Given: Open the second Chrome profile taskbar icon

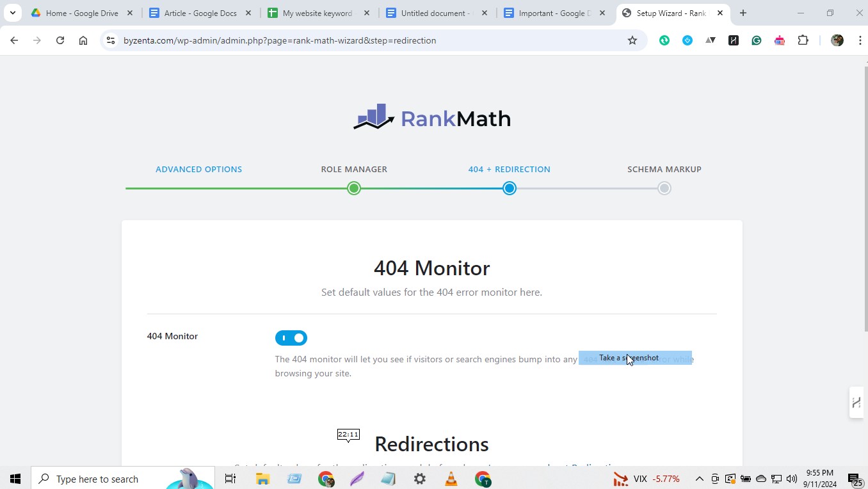Looking at the screenshot, I should (483, 479).
